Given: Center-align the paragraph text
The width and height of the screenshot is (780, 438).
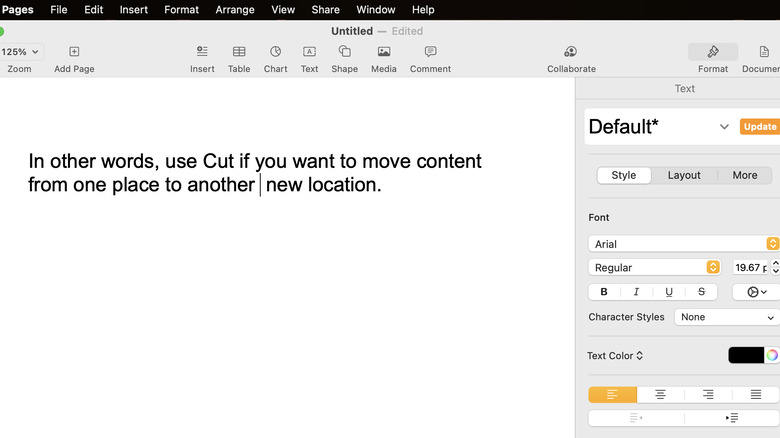Looking at the screenshot, I should point(660,395).
